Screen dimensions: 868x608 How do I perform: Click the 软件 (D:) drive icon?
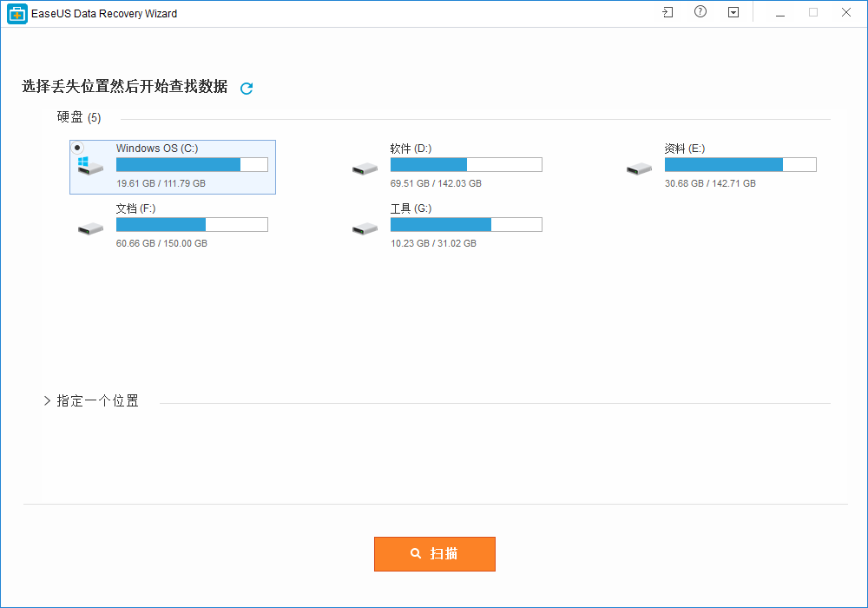pyautogui.click(x=365, y=168)
